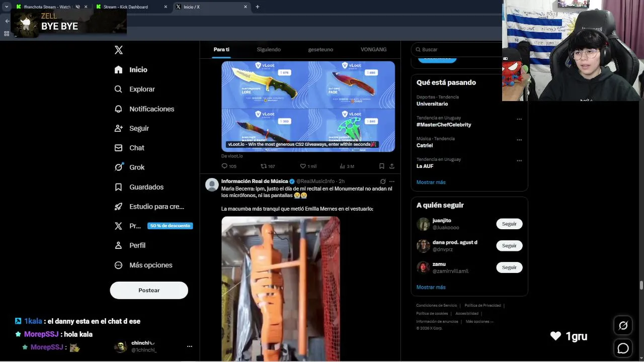Bookmark the vLoot post
The image size is (644, 362).
[x=381, y=166]
